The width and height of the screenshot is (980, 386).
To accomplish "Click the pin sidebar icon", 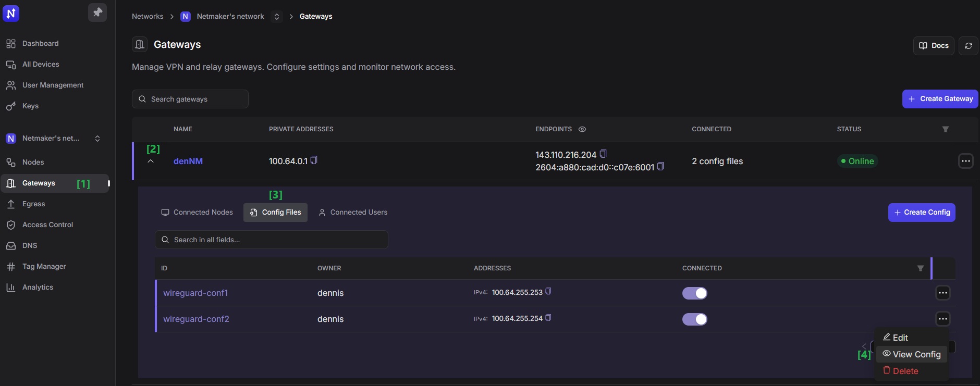I will (97, 13).
